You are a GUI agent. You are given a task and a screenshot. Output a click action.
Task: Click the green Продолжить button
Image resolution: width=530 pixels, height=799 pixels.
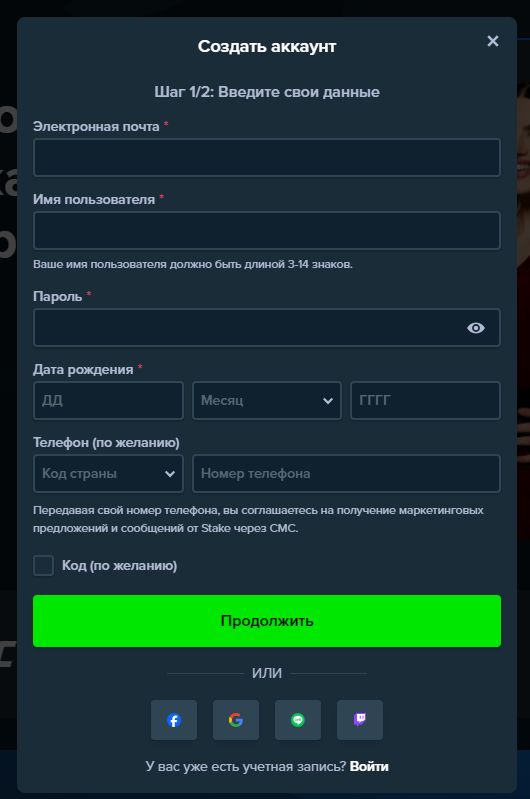(267, 621)
